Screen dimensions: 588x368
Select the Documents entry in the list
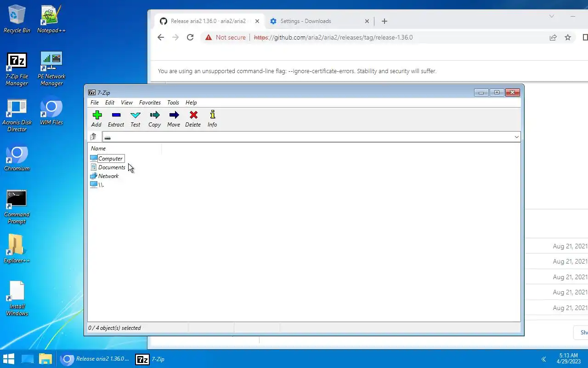point(107,167)
